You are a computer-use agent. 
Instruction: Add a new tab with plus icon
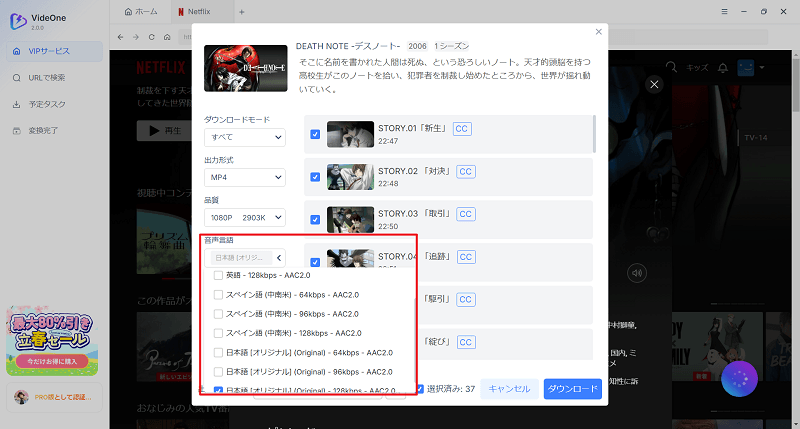coord(242,12)
